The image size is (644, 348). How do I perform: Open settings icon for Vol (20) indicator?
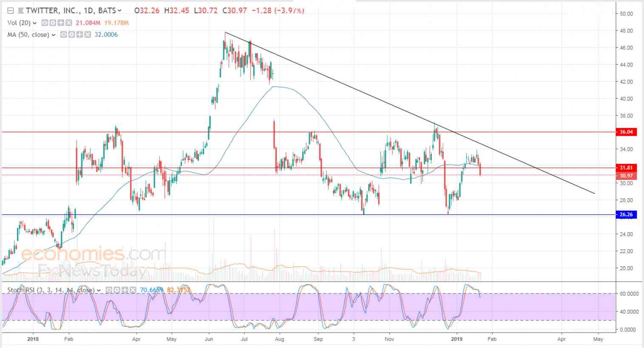coord(52,23)
